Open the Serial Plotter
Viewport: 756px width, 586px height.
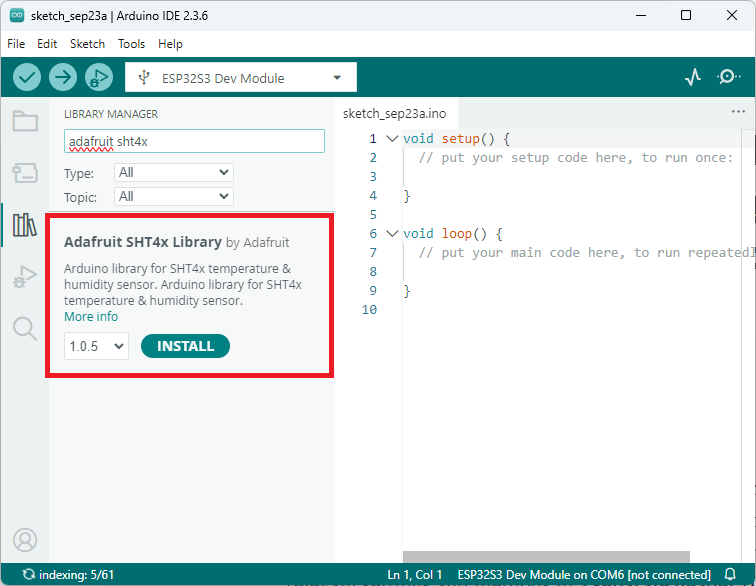(693, 77)
